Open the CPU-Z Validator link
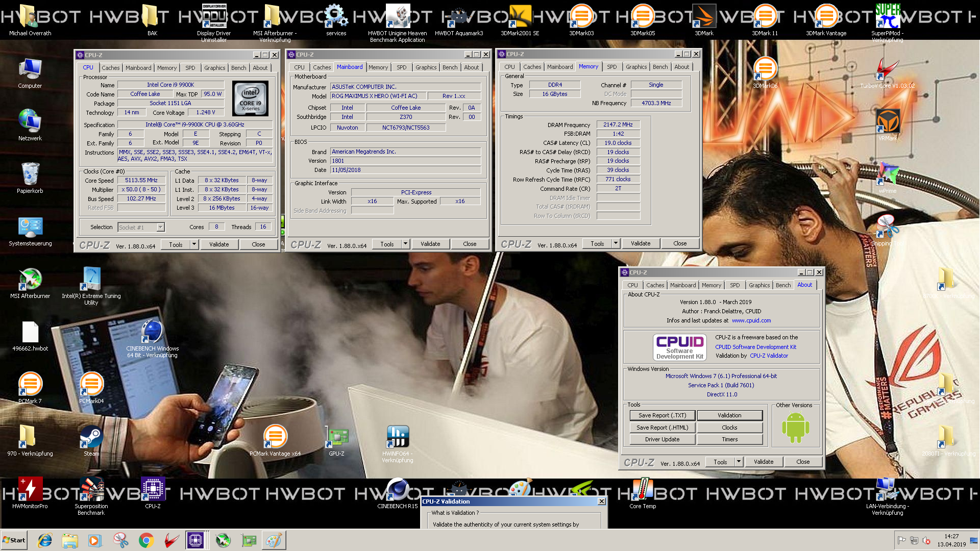980x551 pixels. pyautogui.click(x=769, y=356)
